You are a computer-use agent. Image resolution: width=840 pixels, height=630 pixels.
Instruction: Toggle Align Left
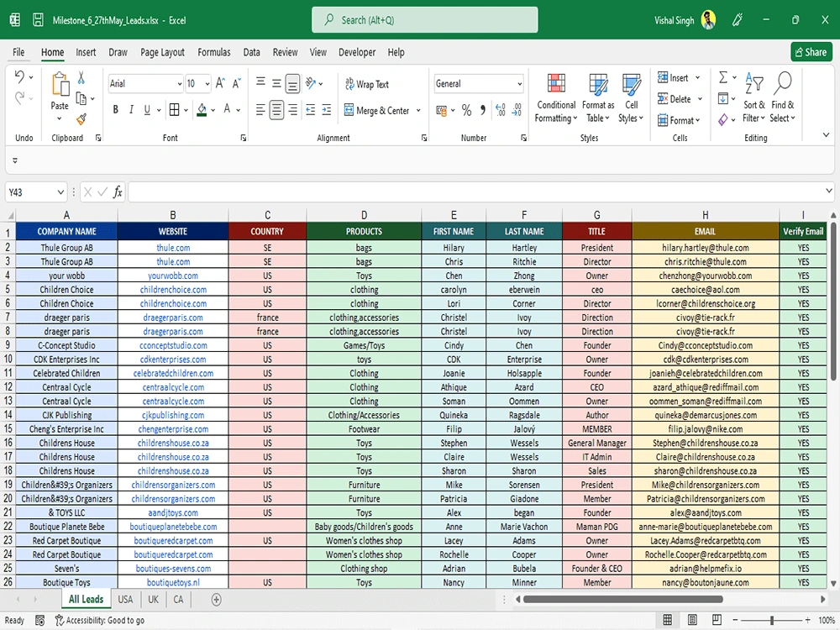click(260, 110)
